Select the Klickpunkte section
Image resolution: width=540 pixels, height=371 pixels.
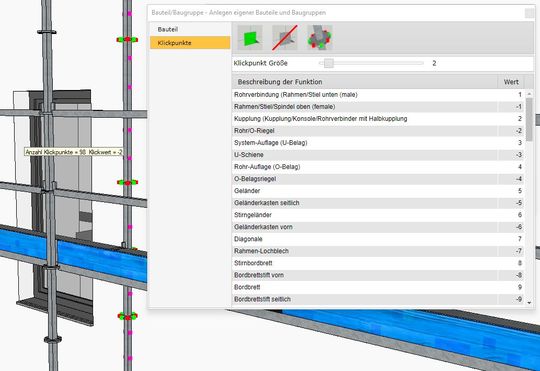coord(190,43)
